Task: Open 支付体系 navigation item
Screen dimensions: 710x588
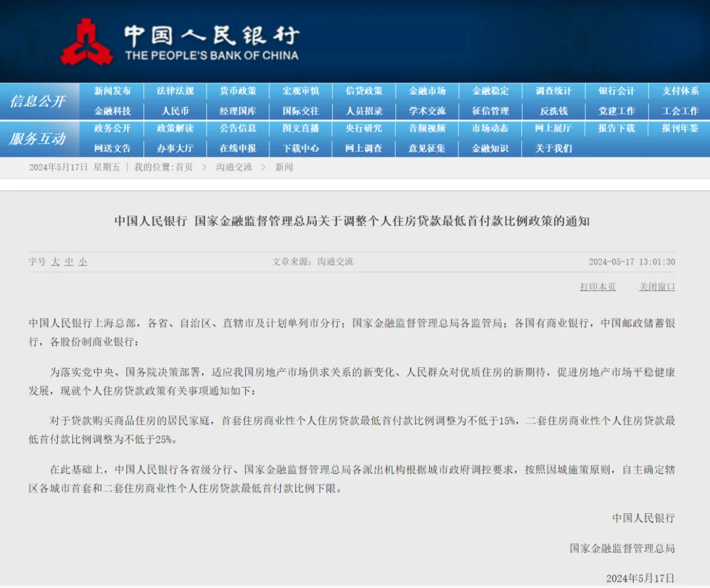Action: point(680,91)
